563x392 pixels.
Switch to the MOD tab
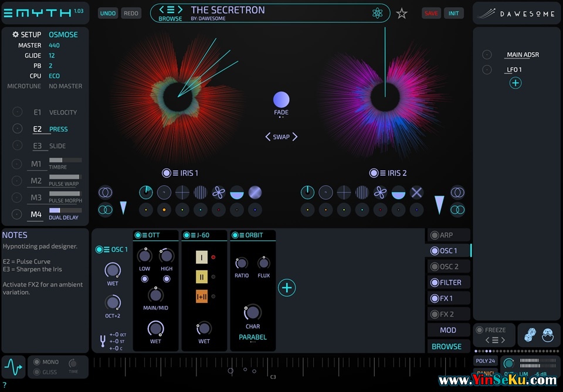[448, 330]
